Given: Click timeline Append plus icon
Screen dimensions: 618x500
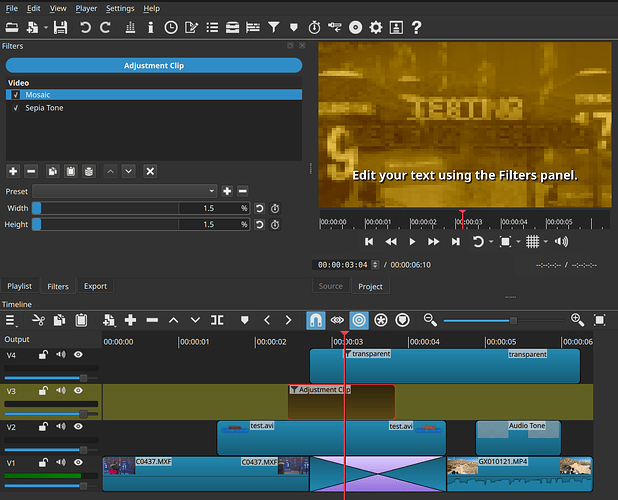Looking at the screenshot, I should point(130,320).
